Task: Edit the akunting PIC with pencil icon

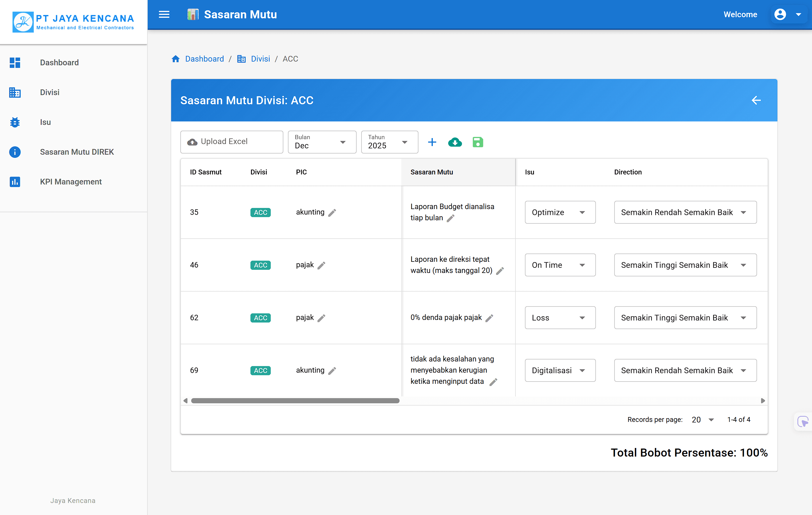Action: click(x=332, y=212)
